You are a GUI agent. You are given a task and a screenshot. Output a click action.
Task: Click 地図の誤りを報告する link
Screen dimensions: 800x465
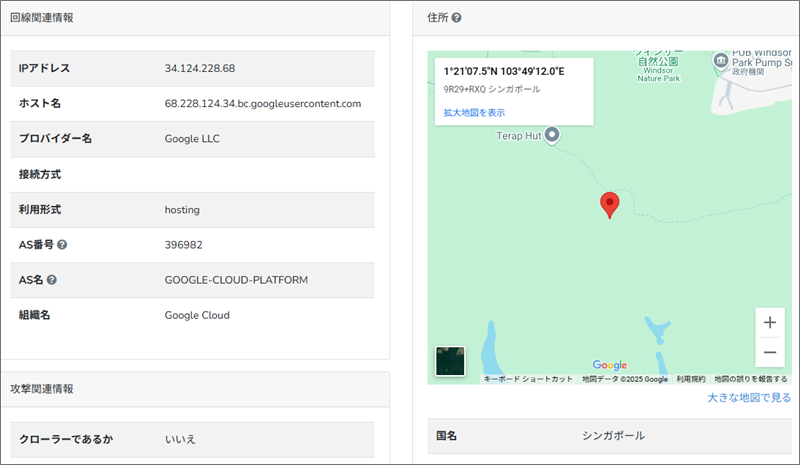750,380
